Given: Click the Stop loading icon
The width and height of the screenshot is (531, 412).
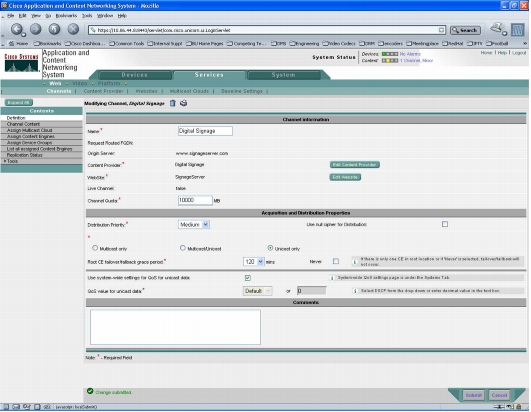Looking at the screenshot, I should point(73,29).
